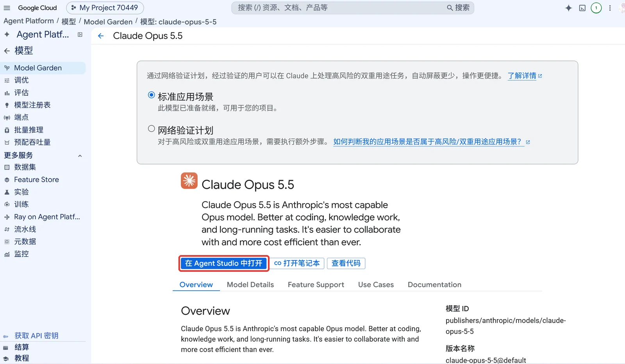Switch to the Documentation tab
The width and height of the screenshot is (625, 364).
[434, 285]
